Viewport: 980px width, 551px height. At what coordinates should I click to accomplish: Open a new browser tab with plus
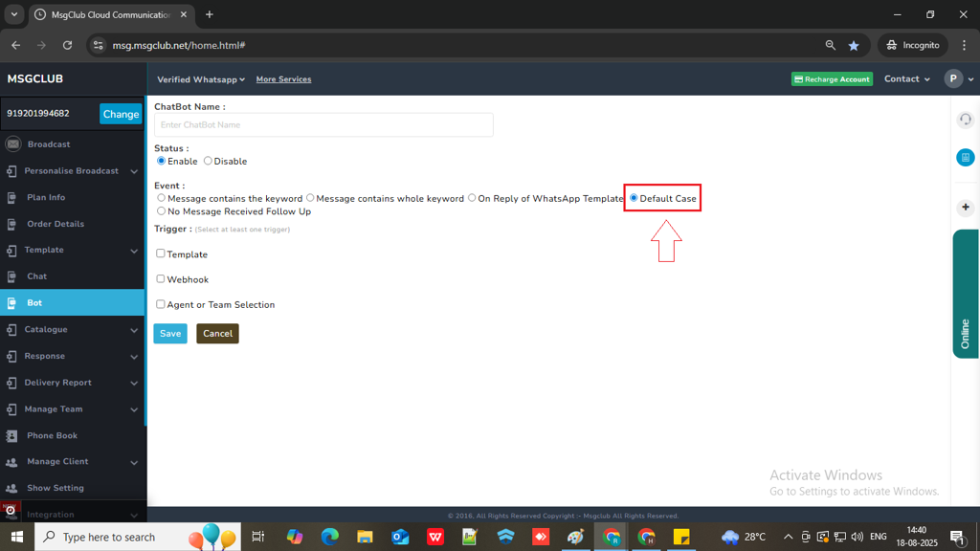pos(210,14)
